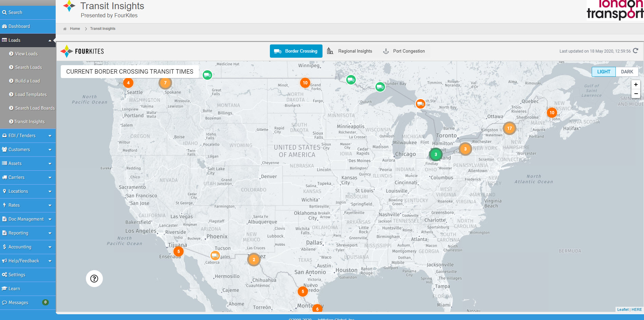
Task: Click the orange truck marker at Sault Ste Marie
Action: [421, 103]
